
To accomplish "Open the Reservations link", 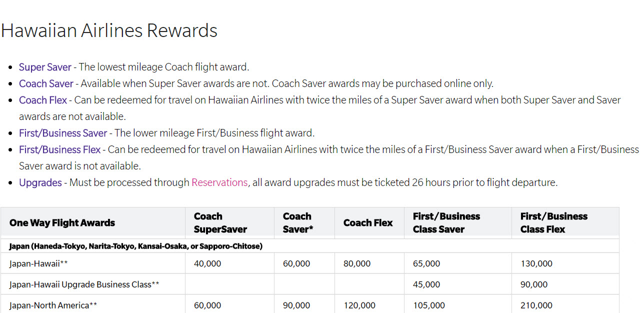I will [219, 182].
